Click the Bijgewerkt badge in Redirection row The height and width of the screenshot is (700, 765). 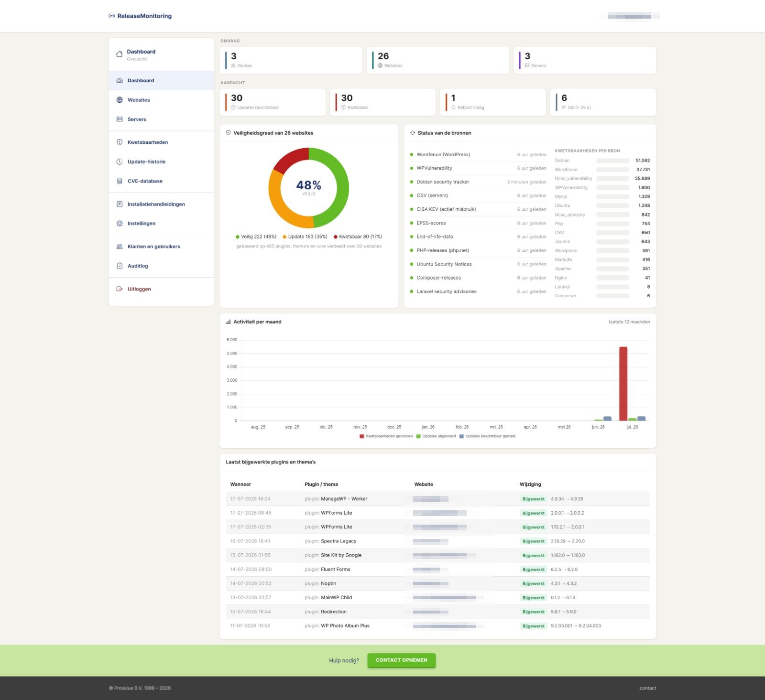[x=534, y=612]
